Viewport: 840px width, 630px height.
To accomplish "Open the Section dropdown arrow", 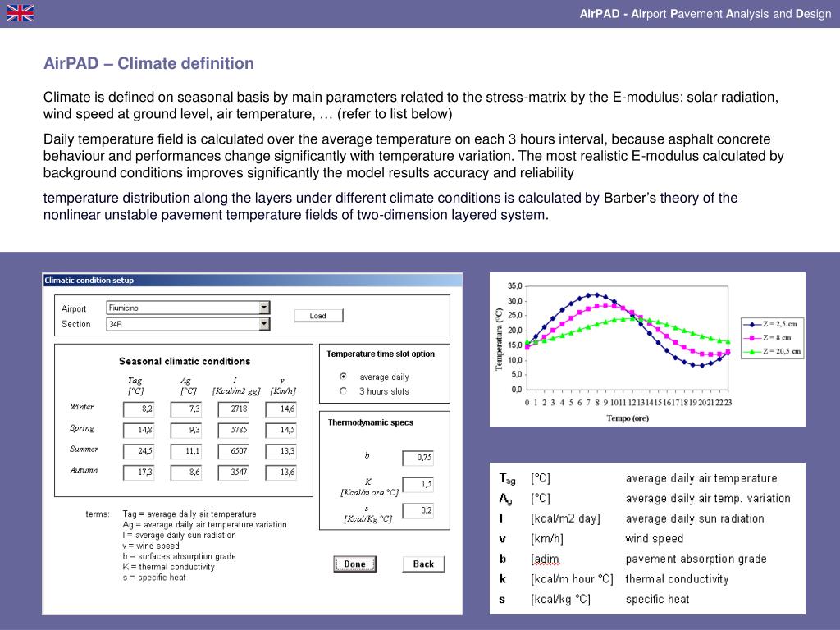I will click(264, 324).
